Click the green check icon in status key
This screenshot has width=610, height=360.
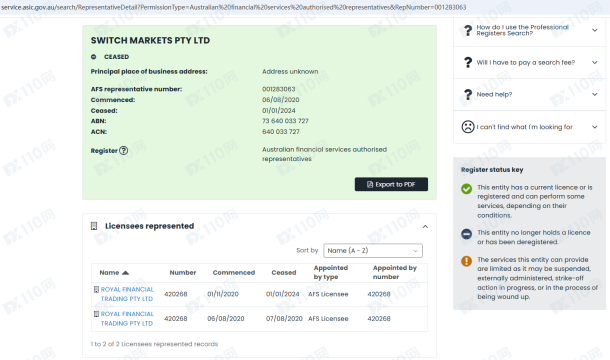coord(466,189)
